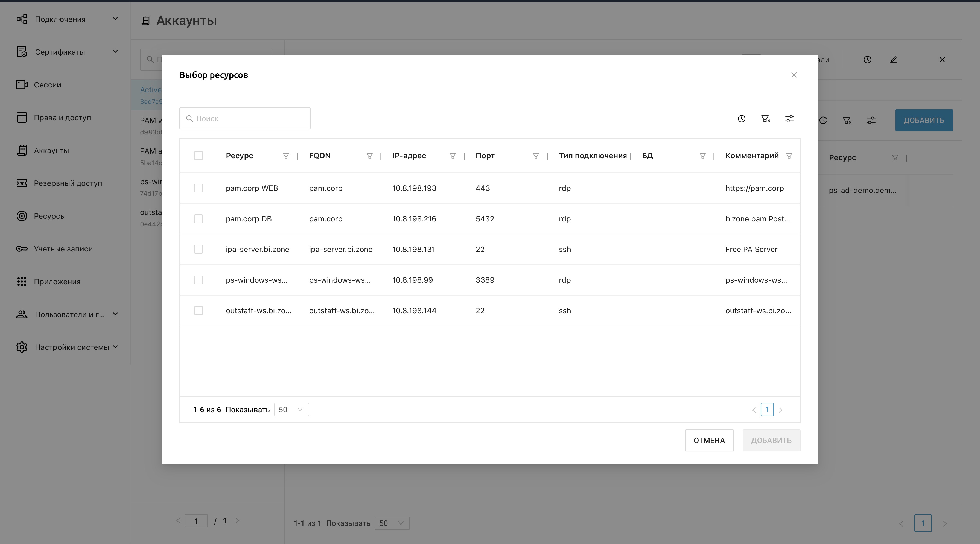
Task: Click filter icon on БД column
Action: click(702, 156)
